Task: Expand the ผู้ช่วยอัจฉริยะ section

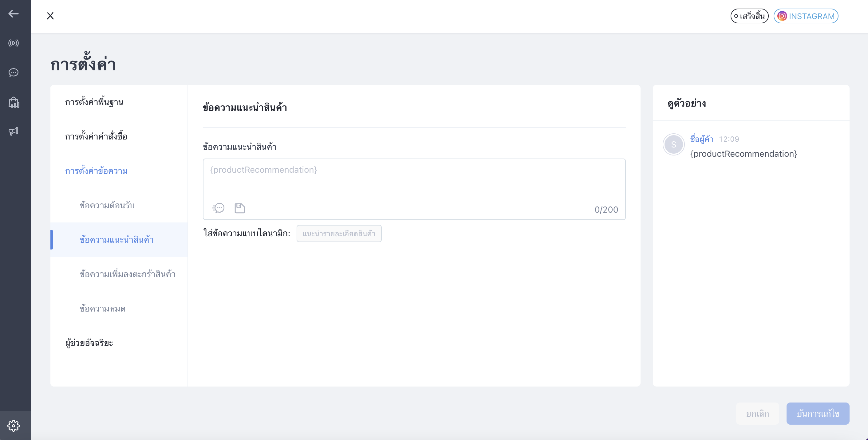Action: pyautogui.click(x=89, y=343)
